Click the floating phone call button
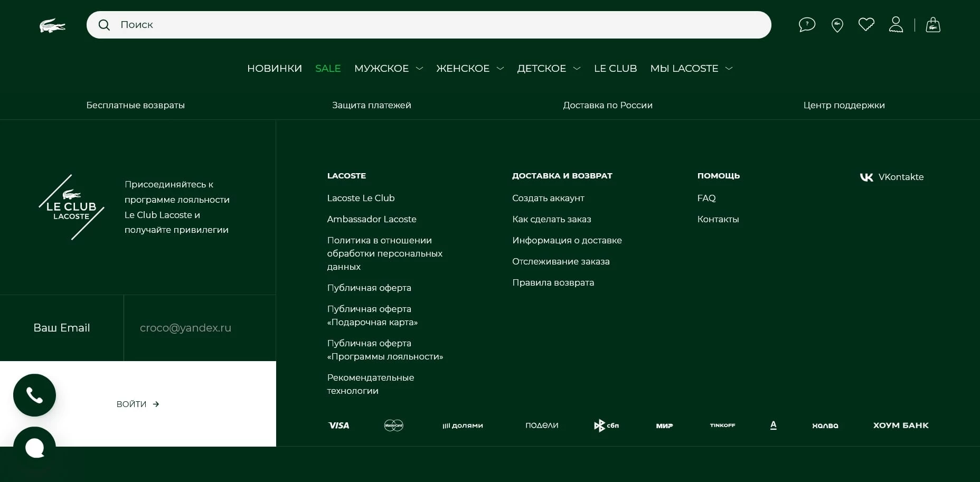 click(34, 395)
